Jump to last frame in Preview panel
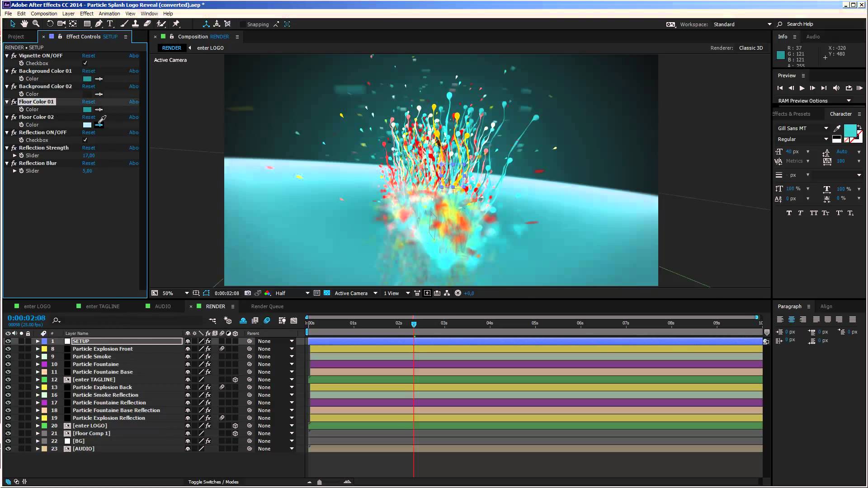 click(x=824, y=88)
